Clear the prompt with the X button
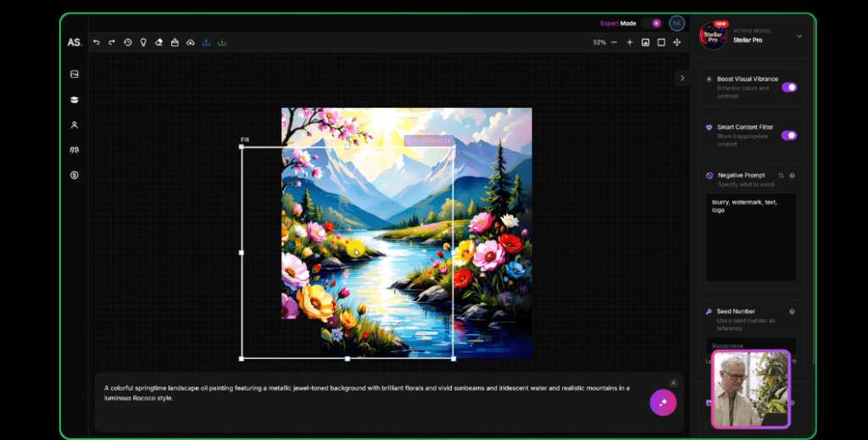Image resolution: width=868 pixels, height=440 pixels. 673,383
